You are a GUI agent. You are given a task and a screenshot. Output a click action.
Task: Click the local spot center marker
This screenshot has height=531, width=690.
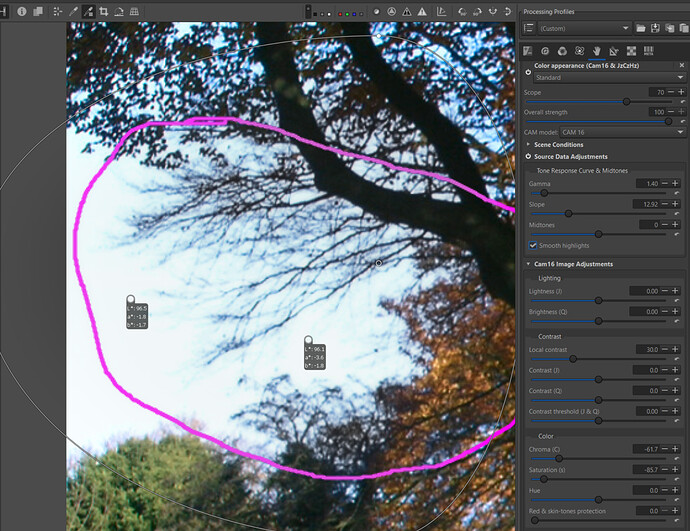tap(378, 263)
